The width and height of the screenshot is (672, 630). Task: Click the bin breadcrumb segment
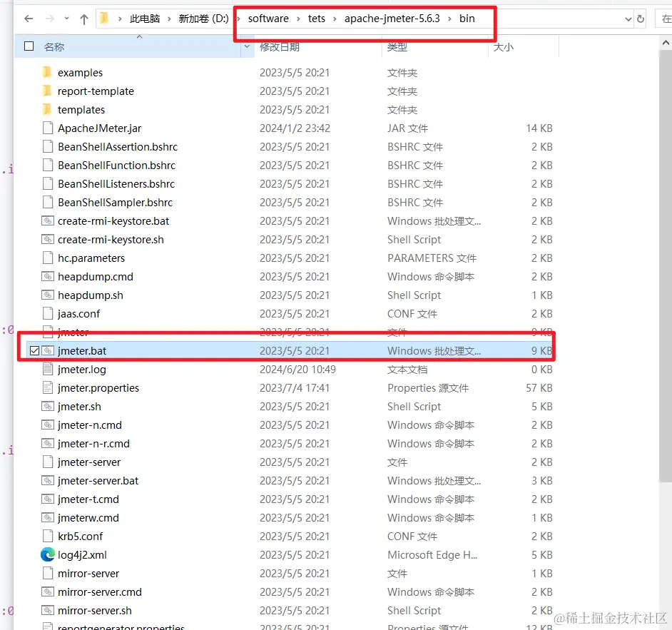[x=467, y=19]
